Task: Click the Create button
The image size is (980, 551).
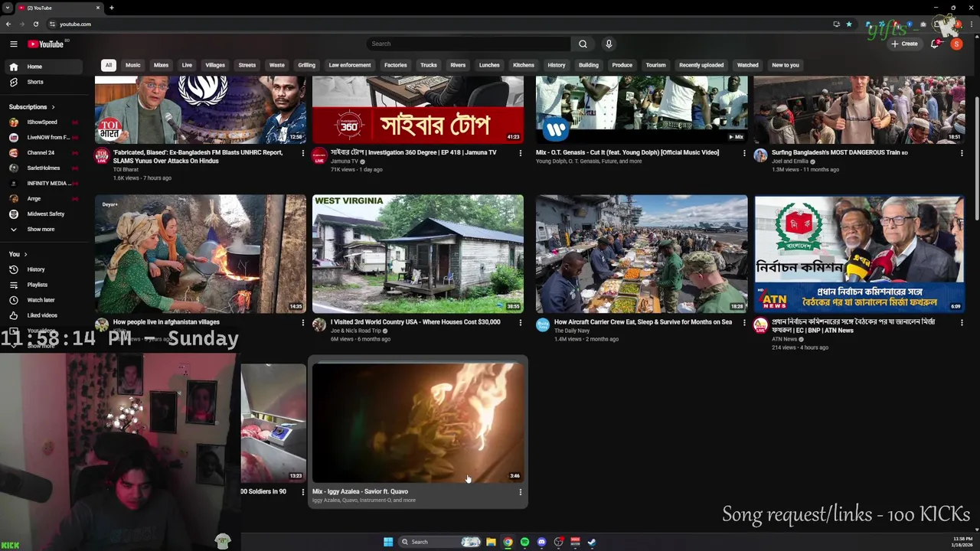Action: coord(904,44)
